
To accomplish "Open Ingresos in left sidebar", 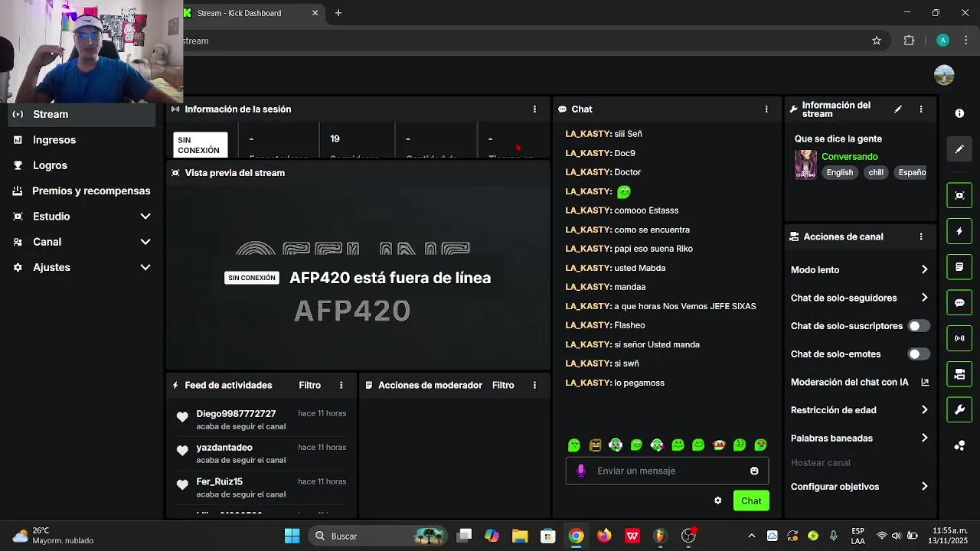I will pyautogui.click(x=82, y=140).
